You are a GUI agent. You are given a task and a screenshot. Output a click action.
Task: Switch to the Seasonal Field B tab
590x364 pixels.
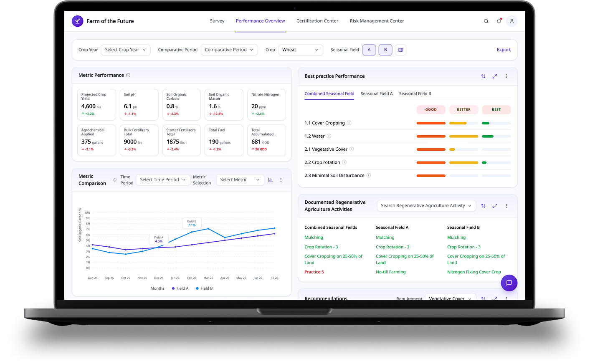(x=415, y=94)
